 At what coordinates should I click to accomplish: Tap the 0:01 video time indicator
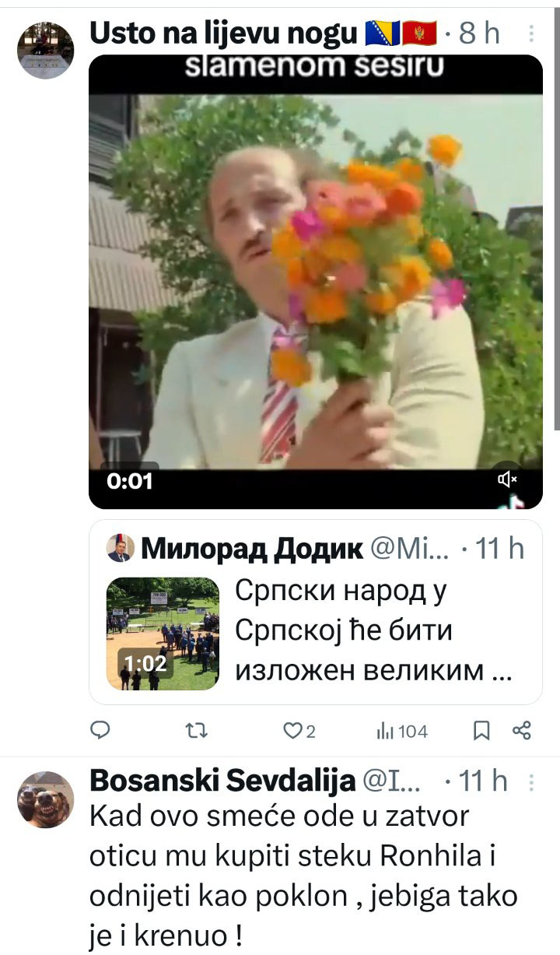[129, 481]
